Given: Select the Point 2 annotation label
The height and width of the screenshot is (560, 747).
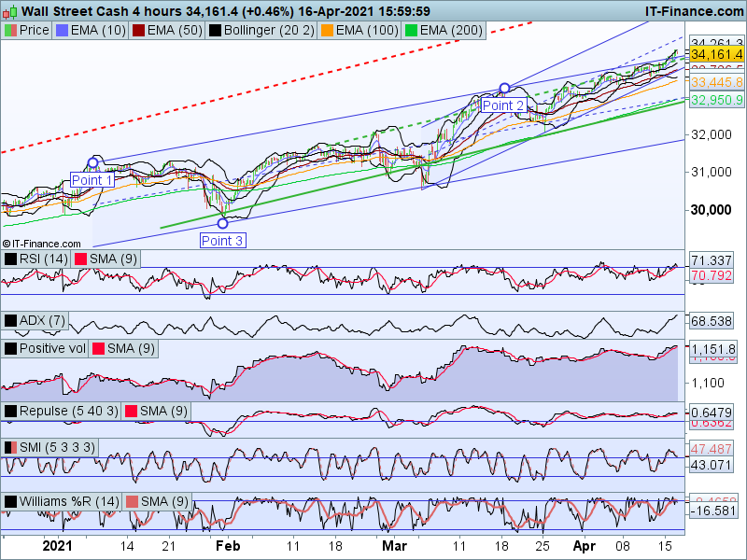Looking at the screenshot, I should (x=503, y=105).
